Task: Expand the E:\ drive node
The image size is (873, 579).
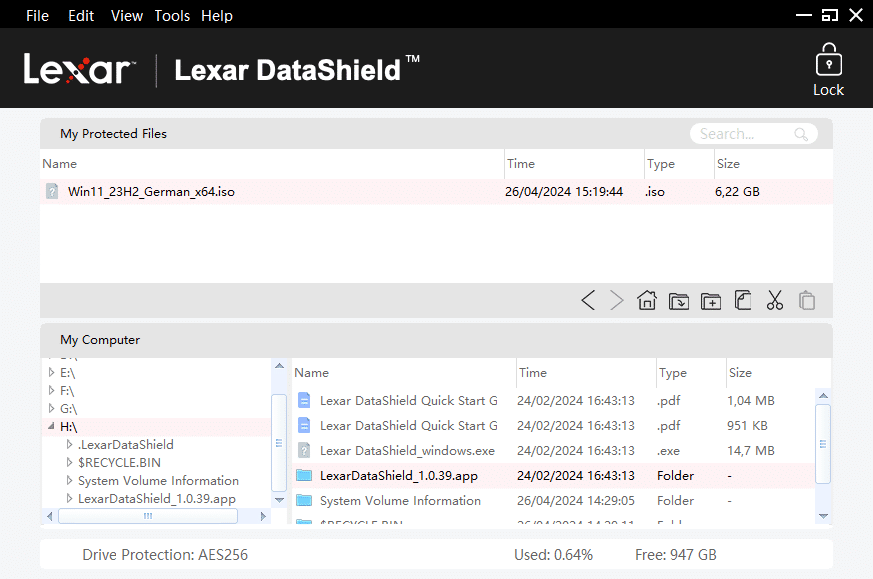Action: [x=52, y=372]
